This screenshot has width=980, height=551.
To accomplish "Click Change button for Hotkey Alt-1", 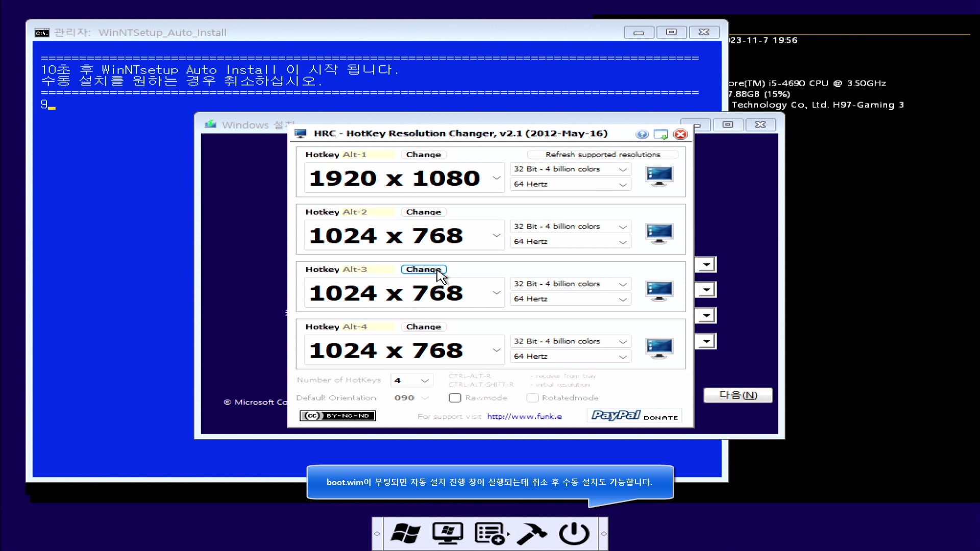I will 423,155.
